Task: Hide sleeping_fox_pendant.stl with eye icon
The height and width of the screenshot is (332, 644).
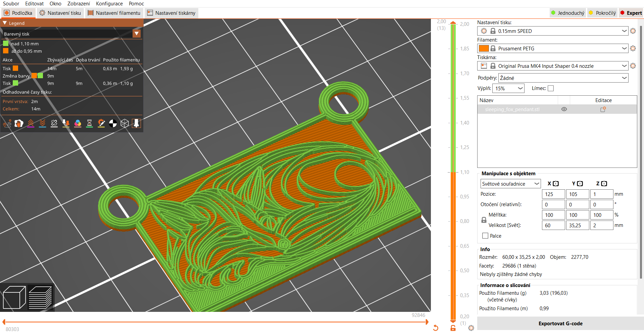Action: click(564, 109)
